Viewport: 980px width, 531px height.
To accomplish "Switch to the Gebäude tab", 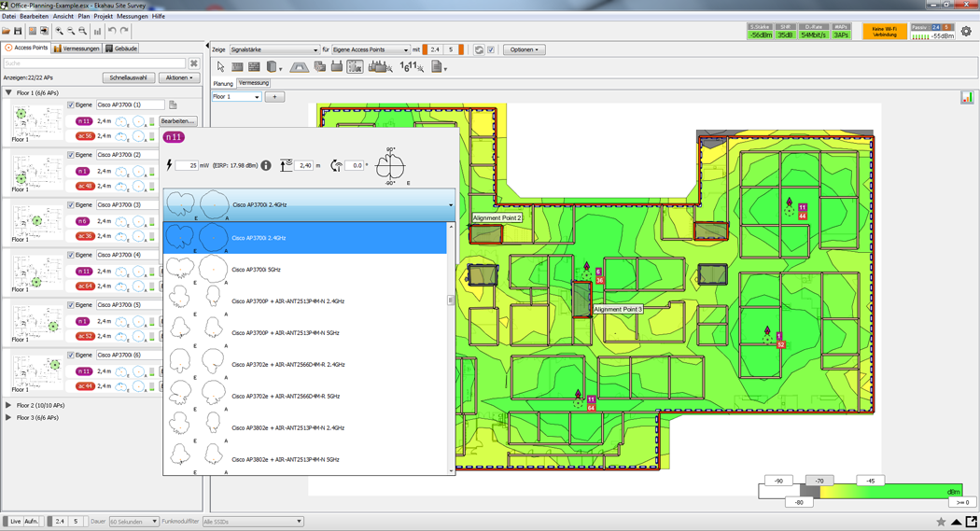I will tap(121, 49).
